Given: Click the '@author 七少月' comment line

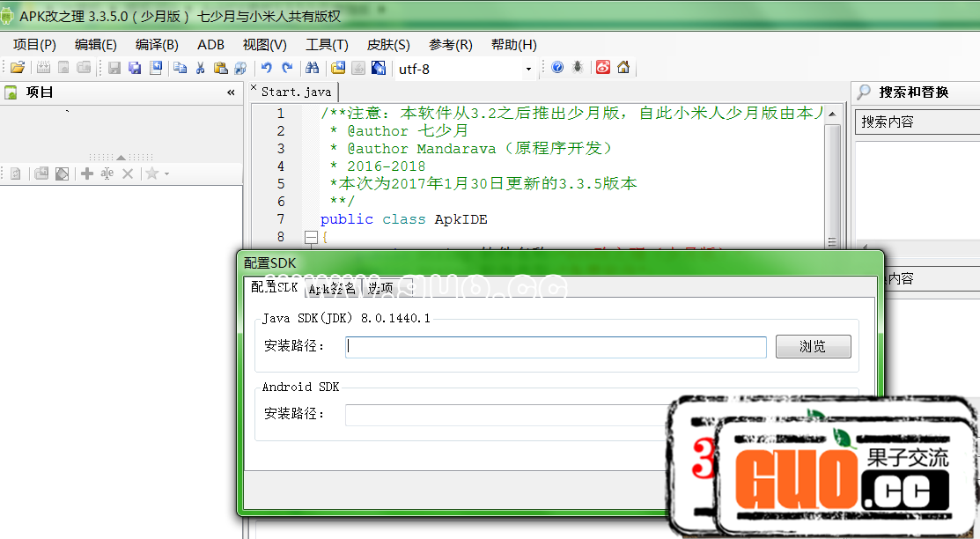Looking at the screenshot, I should (399, 130).
